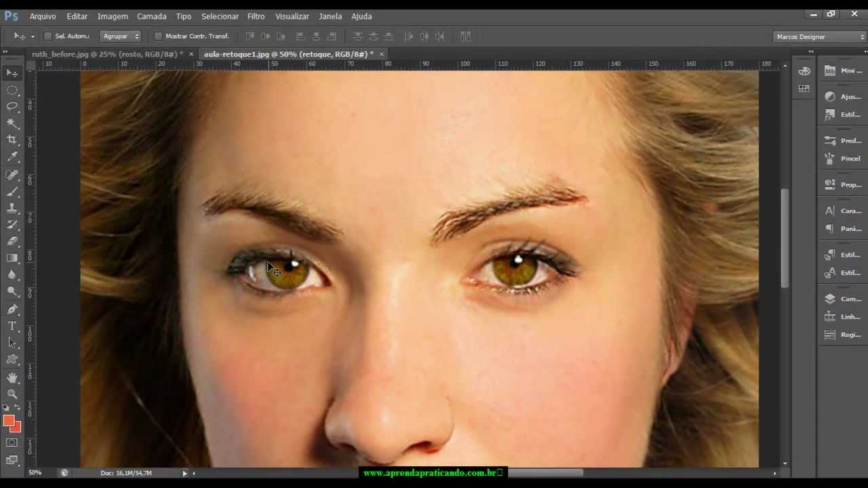This screenshot has width=868, height=488.
Task: Select the Pen tool
Action: point(12,309)
